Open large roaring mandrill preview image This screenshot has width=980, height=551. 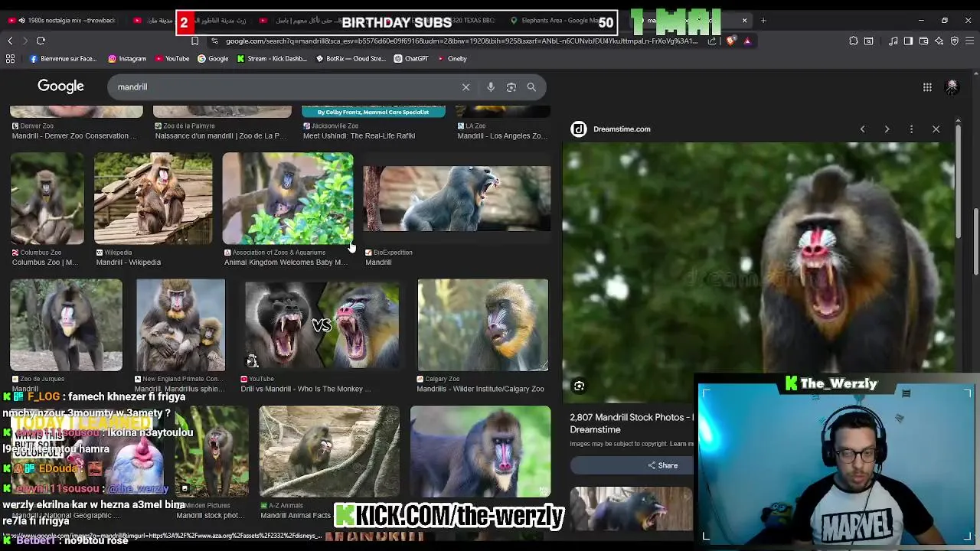click(758, 272)
